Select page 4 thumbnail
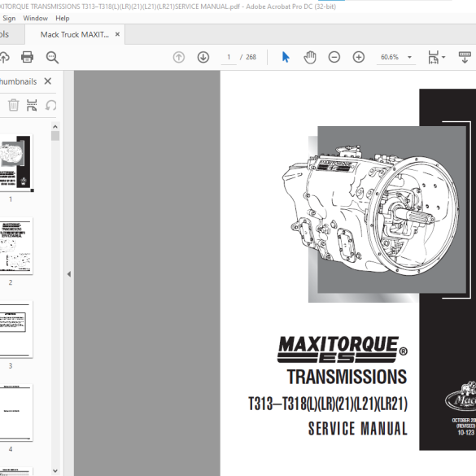This screenshot has height=476, width=476. pos(16,413)
